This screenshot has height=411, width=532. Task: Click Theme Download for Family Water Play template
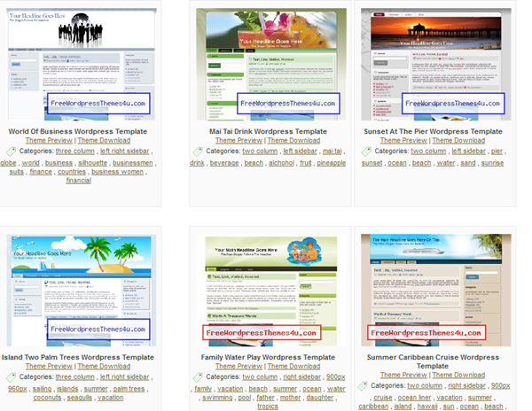(293, 367)
